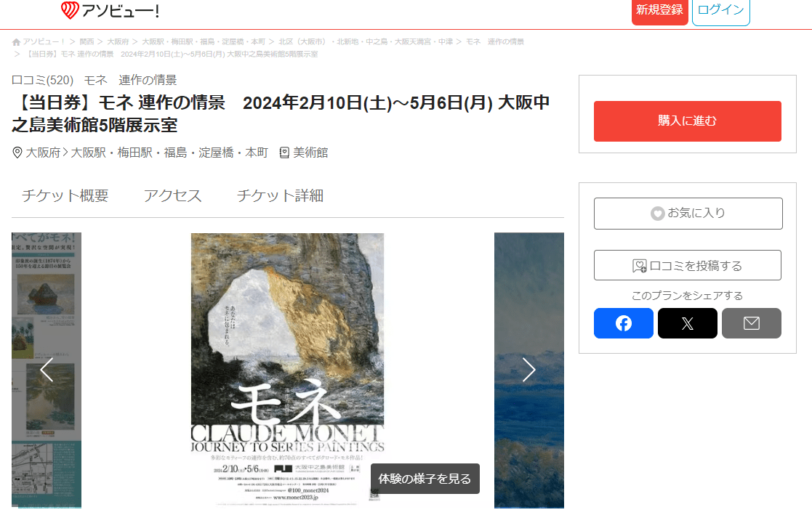Screen dimensions: 812x515
Task: Proceed with 購入に進む button
Action: 687,121
